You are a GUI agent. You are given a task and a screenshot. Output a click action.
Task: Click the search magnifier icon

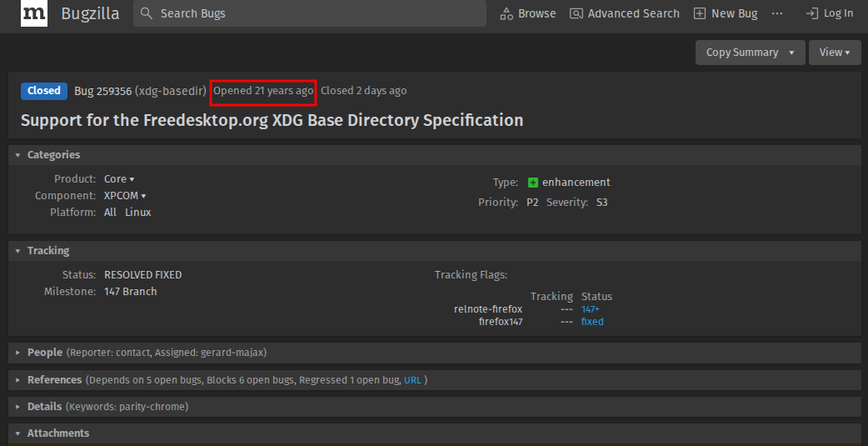click(x=147, y=13)
